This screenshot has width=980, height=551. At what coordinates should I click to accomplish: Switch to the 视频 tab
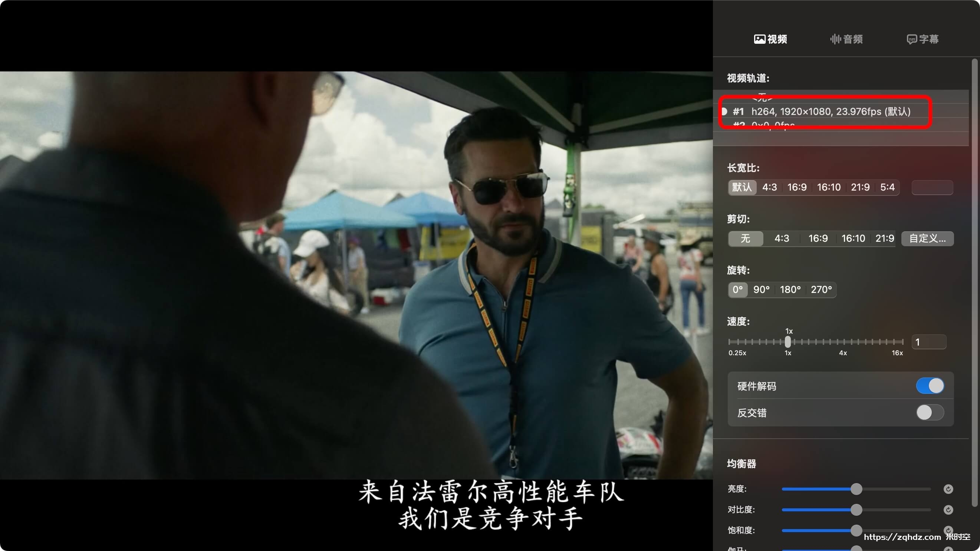pos(770,39)
